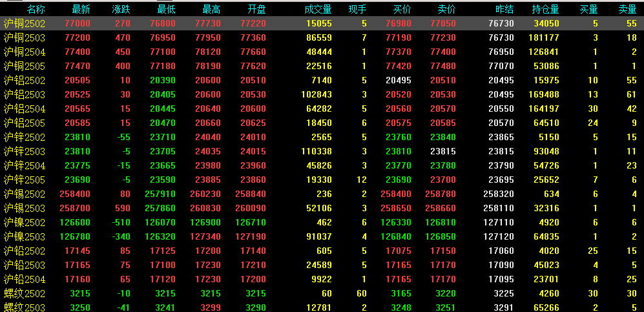Click volume 24589 in 沪铅2503 row
The image size is (644, 312).
(319, 265)
